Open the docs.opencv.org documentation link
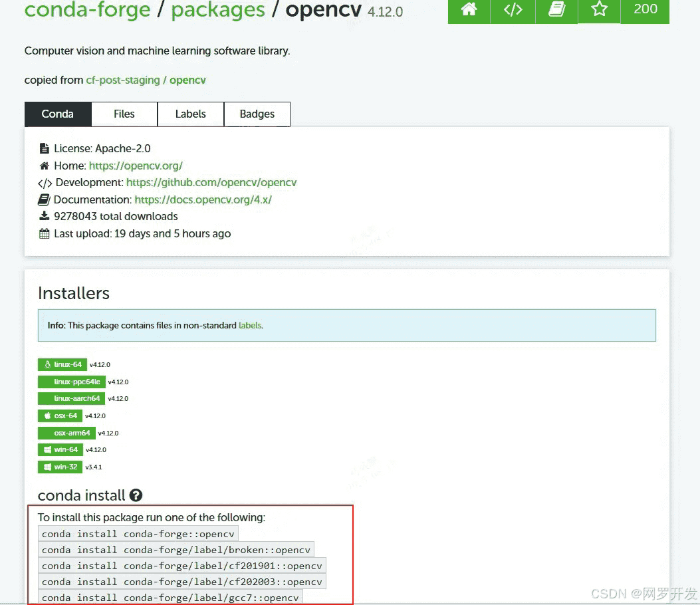This screenshot has width=700, height=605. tap(203, 199)
